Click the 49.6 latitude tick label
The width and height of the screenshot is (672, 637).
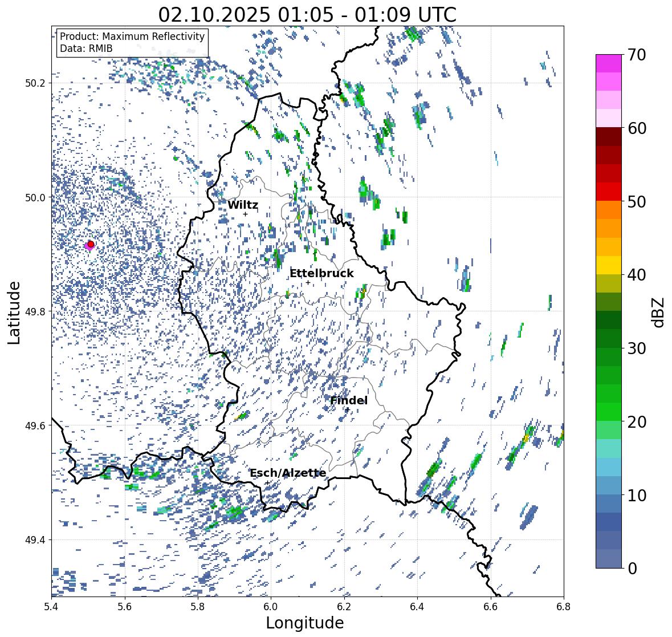pos(35,425)
